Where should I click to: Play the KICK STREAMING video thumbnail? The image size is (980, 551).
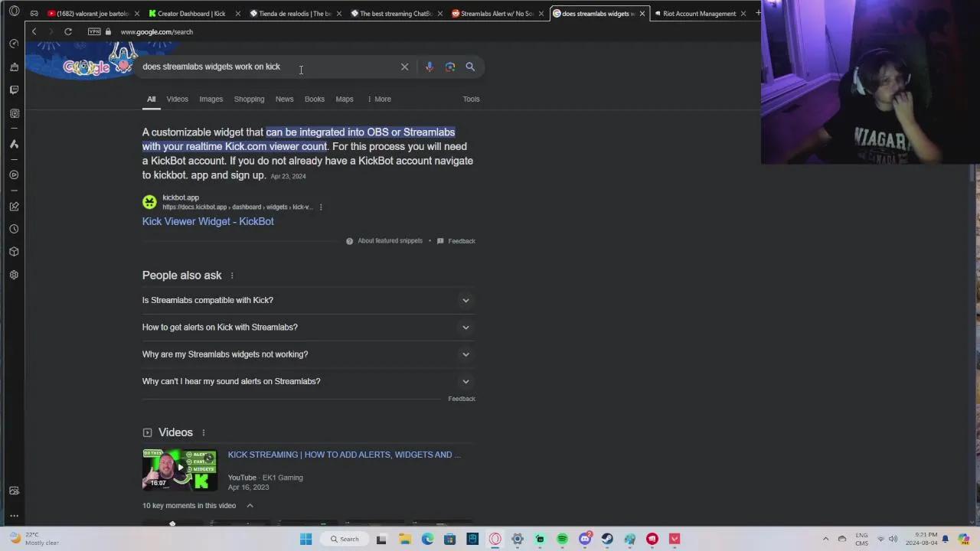[x=180, y=470]
